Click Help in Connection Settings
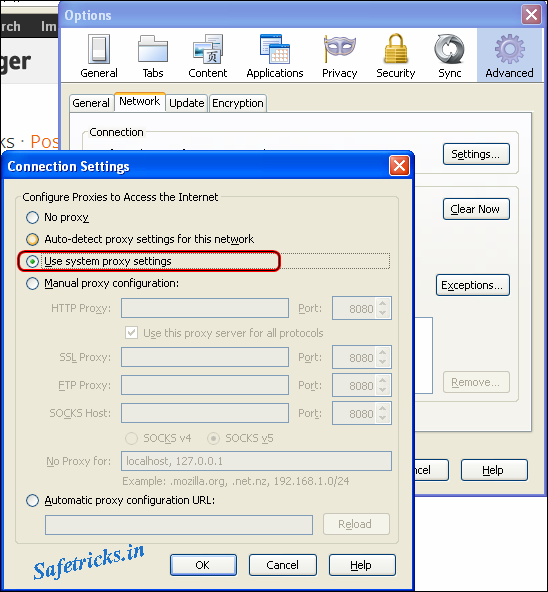The width and height of the screenshot is (548, 592). point(362,565)
